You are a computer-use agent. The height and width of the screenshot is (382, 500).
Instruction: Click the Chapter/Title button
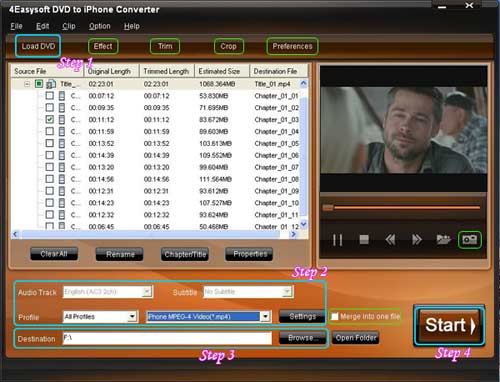pyautogui.click(x=185, y=254)
